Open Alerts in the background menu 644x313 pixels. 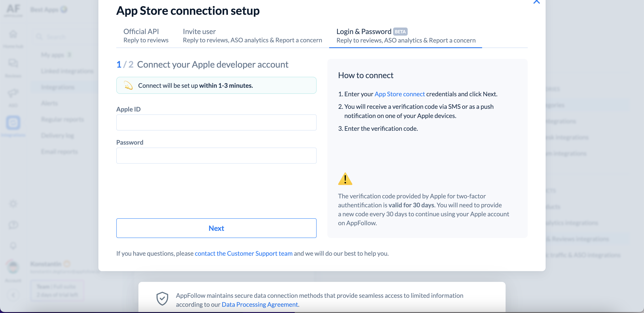[x=49, y=103]
